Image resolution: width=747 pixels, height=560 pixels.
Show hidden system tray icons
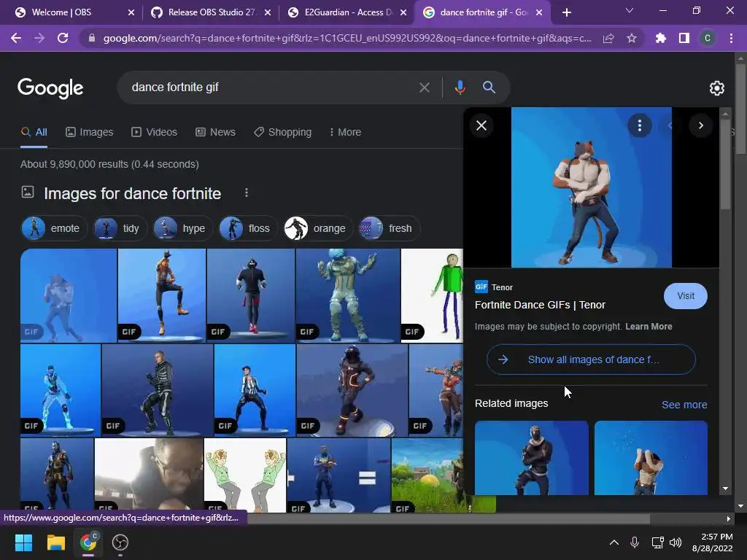pos(614,542)
